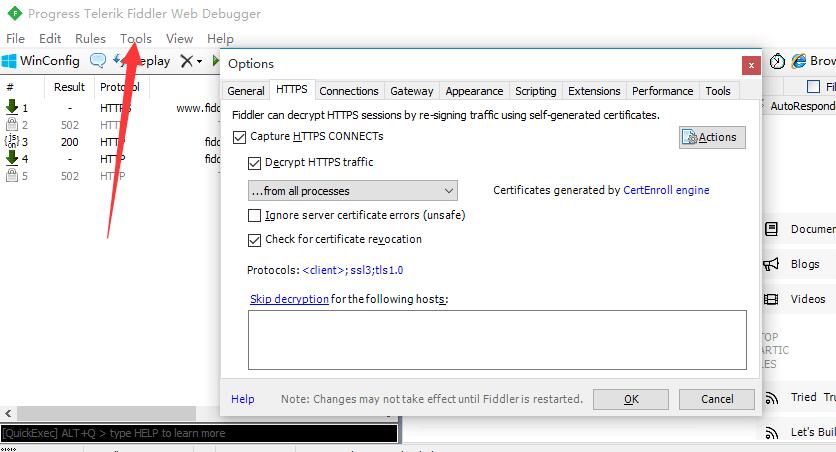Screen dimensions: 836x452
Task: Switch to the Tools tab in Options
Action: pos(718,91)
